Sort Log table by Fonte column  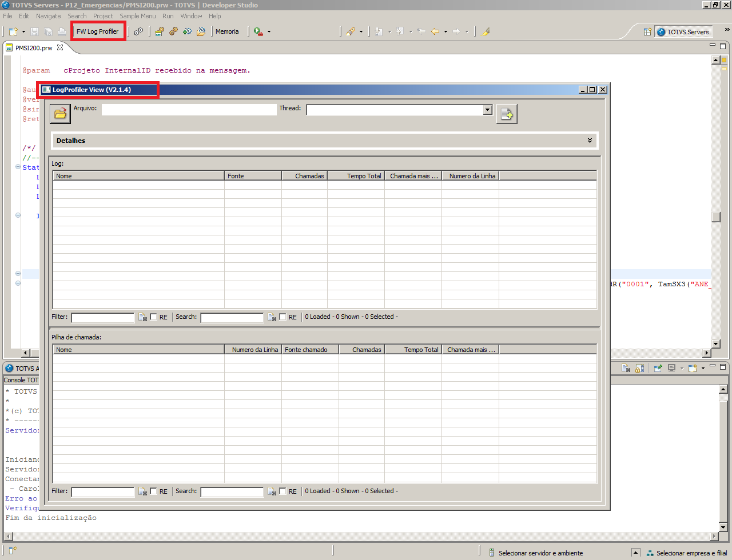click(x=253, y=176)
